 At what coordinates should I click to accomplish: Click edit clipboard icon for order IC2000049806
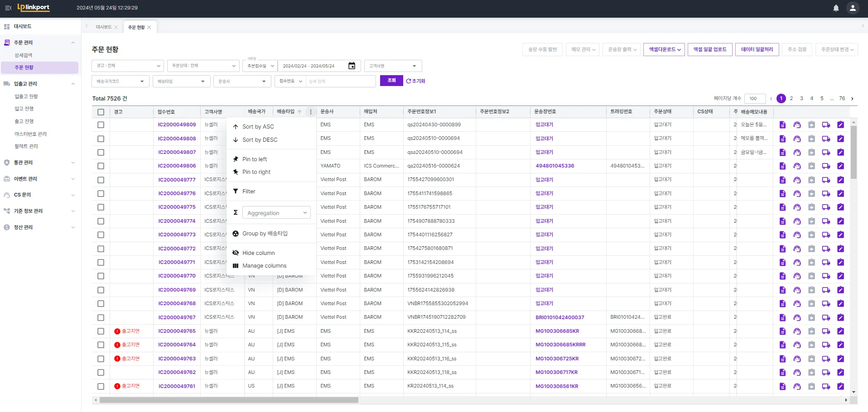click(840, 166)
